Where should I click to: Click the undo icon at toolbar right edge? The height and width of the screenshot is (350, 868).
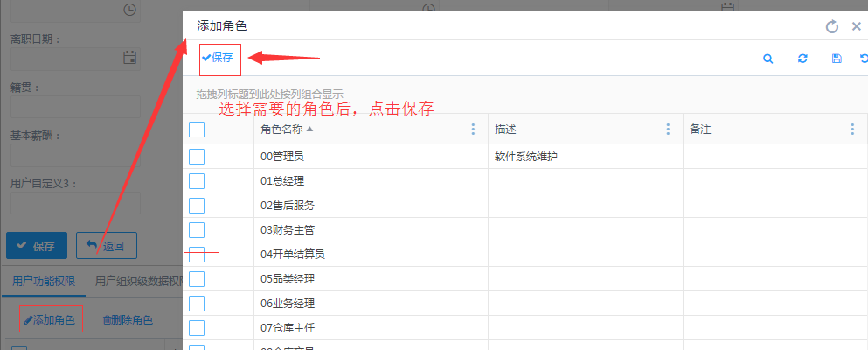coord(864,59)
